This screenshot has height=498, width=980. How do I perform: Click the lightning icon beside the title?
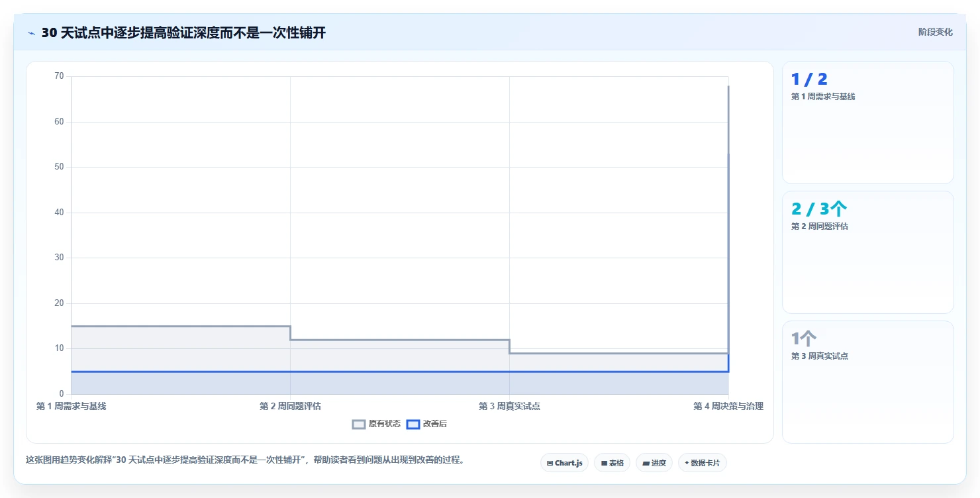[x=31, y=32]
